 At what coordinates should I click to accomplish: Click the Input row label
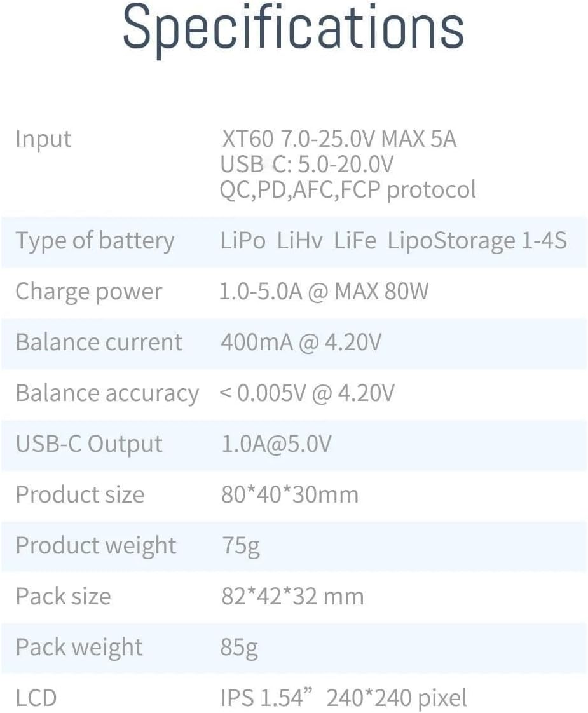click(43, 139)
